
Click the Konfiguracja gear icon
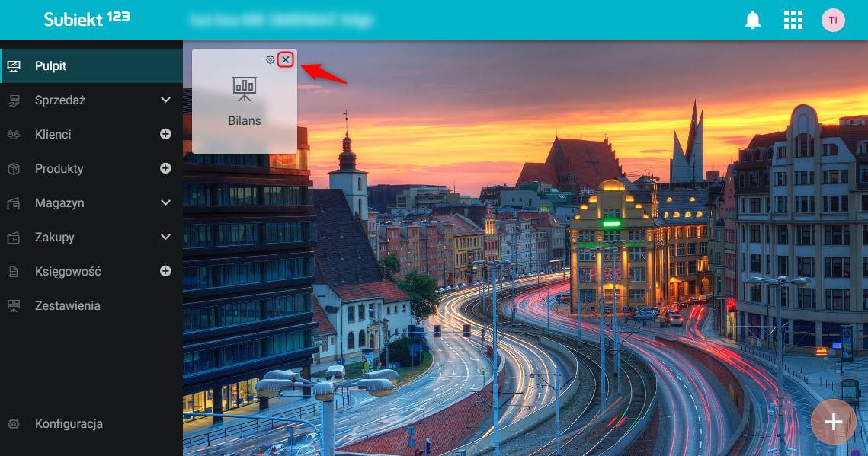(14, 424)
